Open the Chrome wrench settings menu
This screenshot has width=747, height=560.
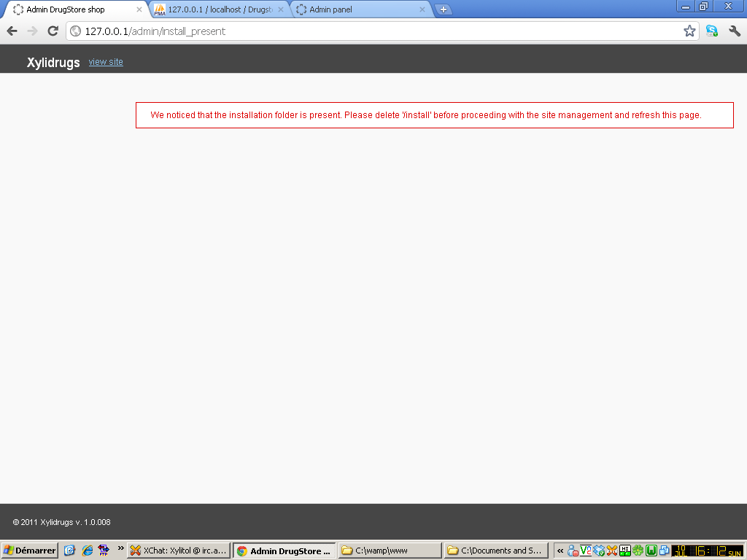coord(734,31)
